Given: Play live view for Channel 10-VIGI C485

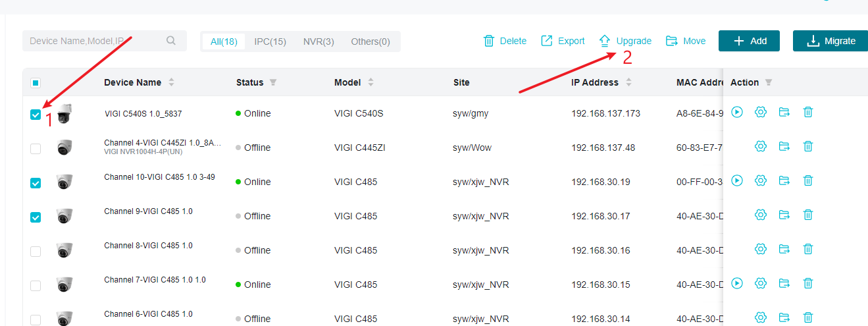Looking at the screenshot, I should (737, 180).
